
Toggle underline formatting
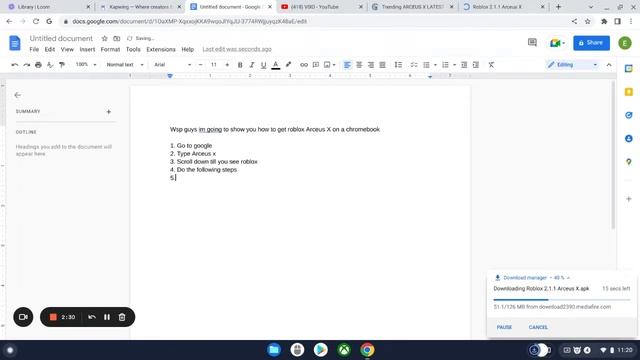pyautogui.click(x=263, y=65)
